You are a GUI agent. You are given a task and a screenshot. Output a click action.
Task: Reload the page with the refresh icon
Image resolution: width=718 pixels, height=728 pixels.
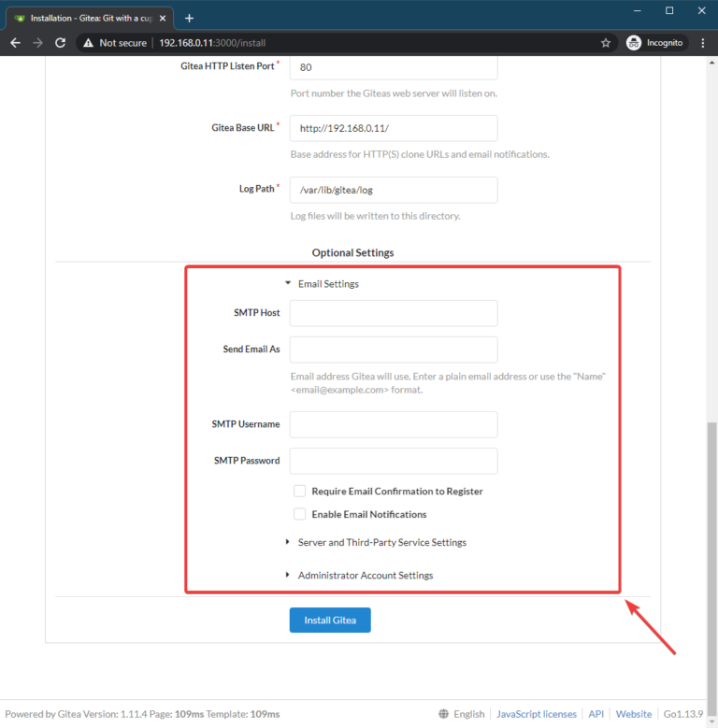pyautogui.click(x=61, y=43)
